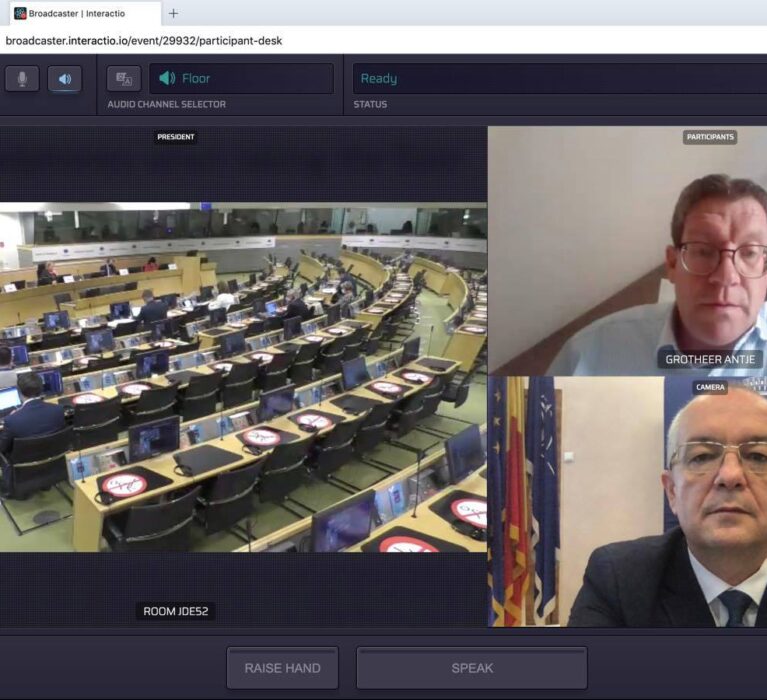This screenshot has height=700, width=767.
Task: Select the Broadcaster | Interactio browser tab
Action: point(84,13)
